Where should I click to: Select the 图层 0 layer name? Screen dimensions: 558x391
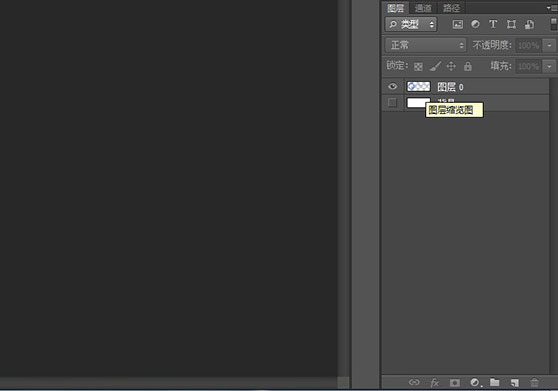coord(450,87)
